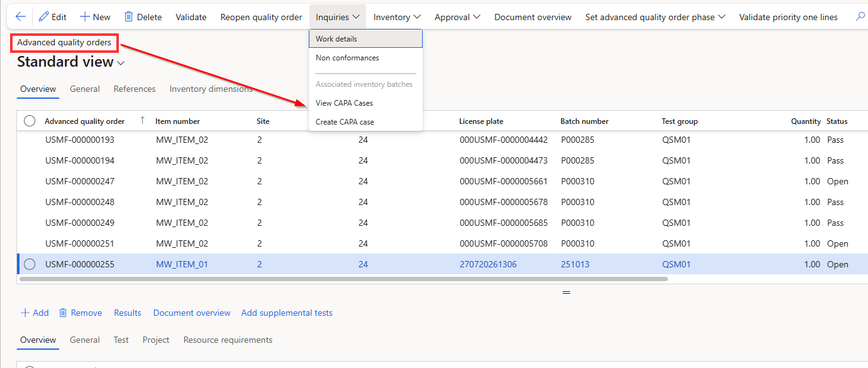868x368 pixels.
Task: Expand the Standard view selector
Action: coord(71,62)
